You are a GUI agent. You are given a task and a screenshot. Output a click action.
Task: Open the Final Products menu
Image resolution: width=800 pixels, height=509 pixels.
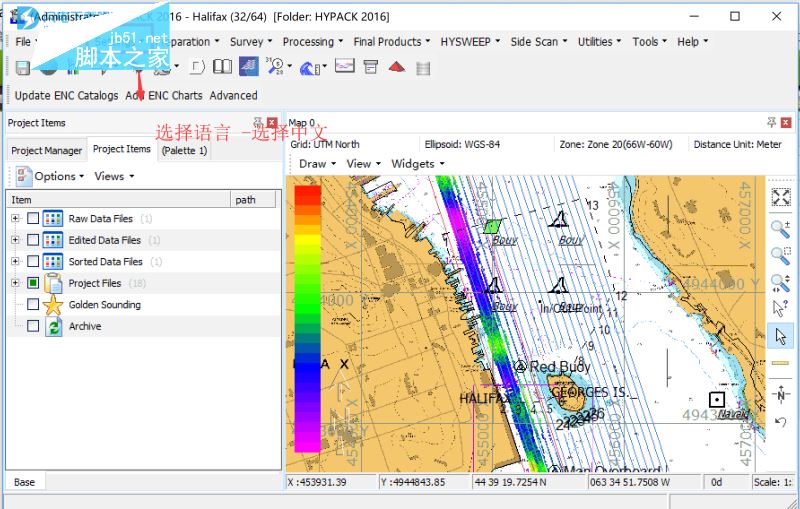point(392,42)
